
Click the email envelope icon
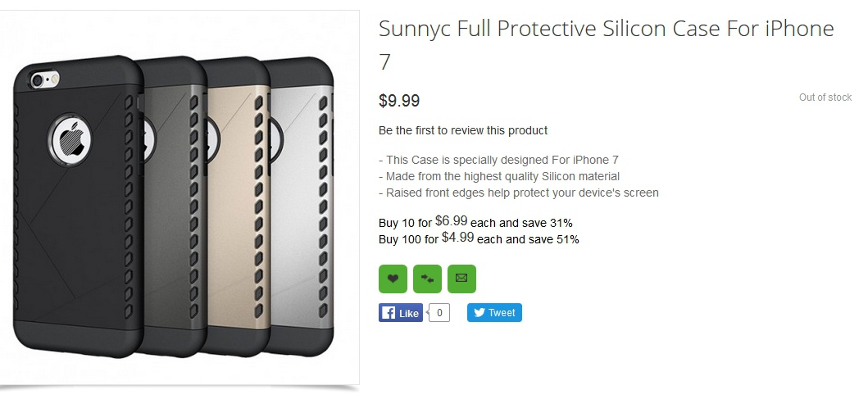(461, 279)
